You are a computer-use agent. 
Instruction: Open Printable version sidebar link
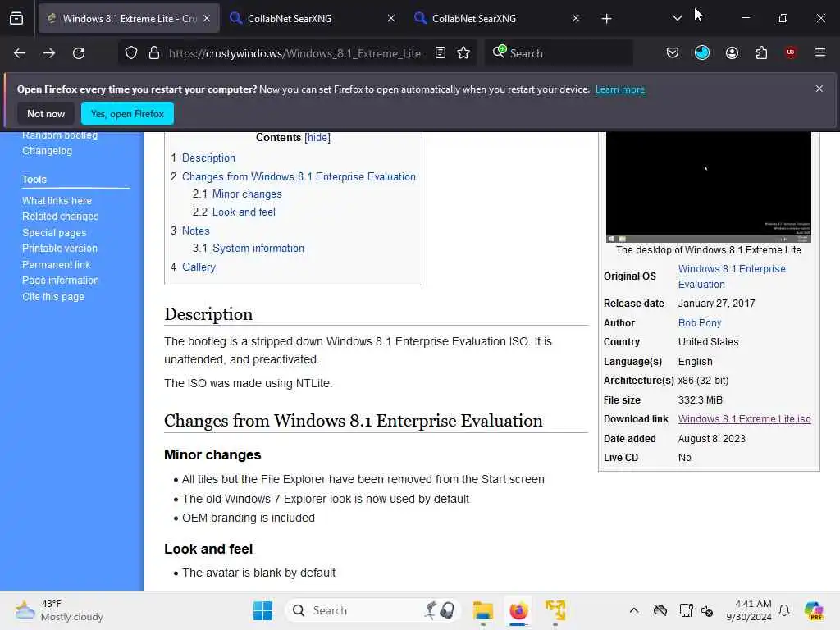(x=59, y=249)
